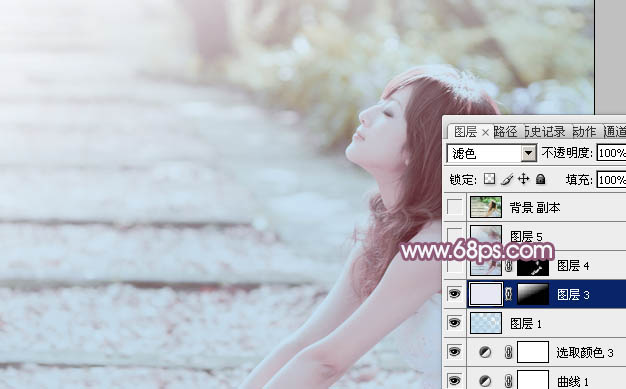The image size is (626, 389).
Task: Click the 填充 label
Action: pos(579,180)
